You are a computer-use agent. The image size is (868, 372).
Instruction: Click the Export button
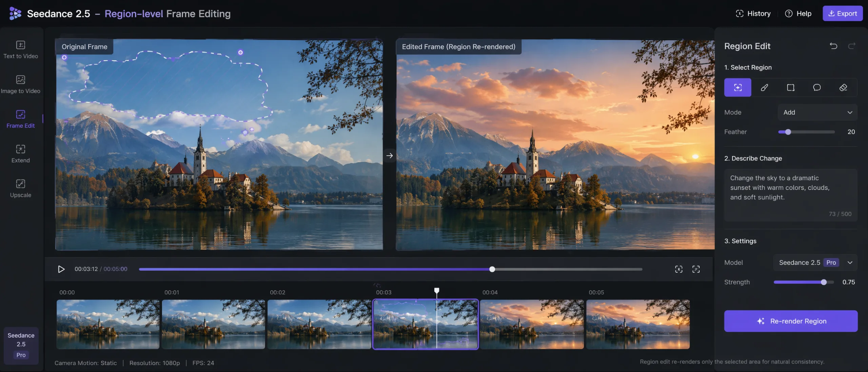coord(843,14)
